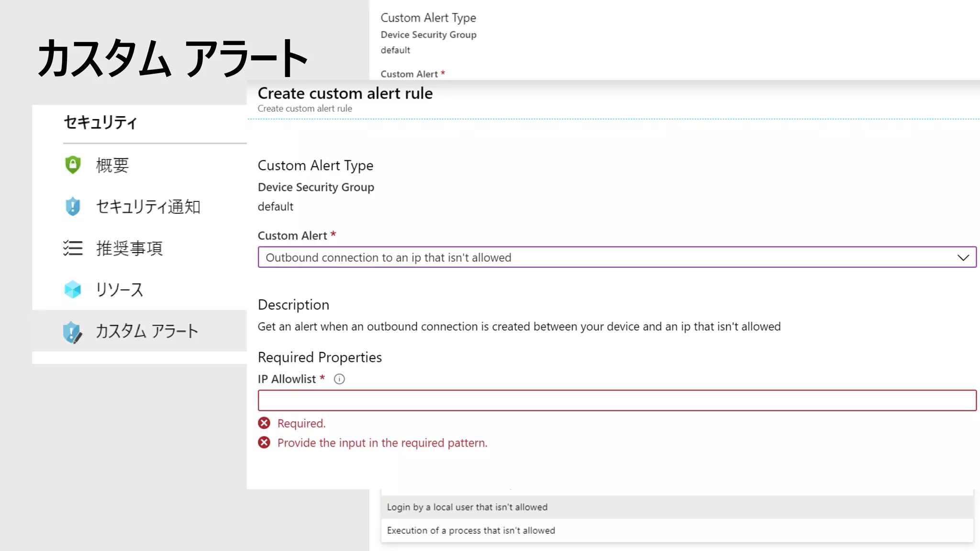Click the green shield 概要 icon
The width and height of the screenshot is (980, 551).
tap(73, 165)
